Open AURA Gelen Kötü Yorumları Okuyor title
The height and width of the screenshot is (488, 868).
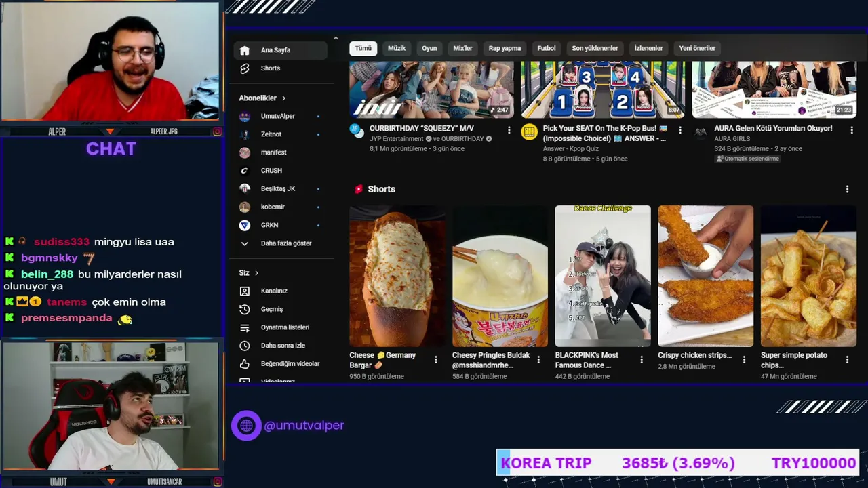click(773, 129)
